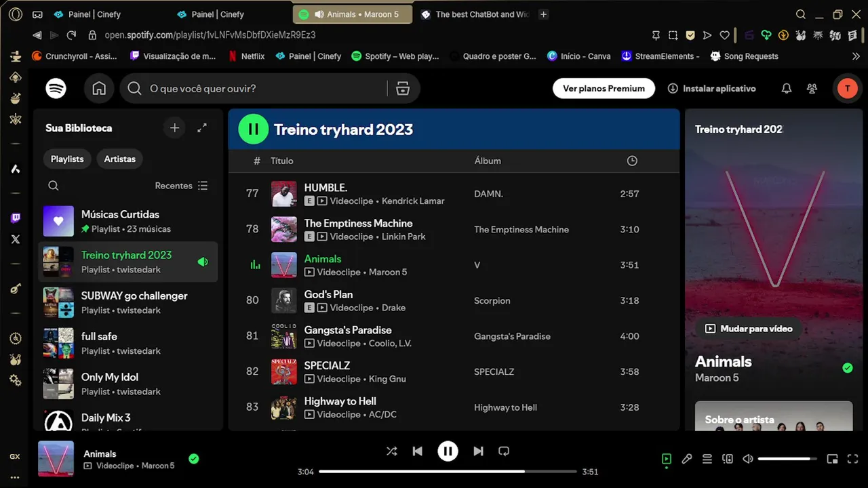868x488 pixels.
Task: Click The Emptiness Machine album cover thumbnail
Action: tap(284, 229)
